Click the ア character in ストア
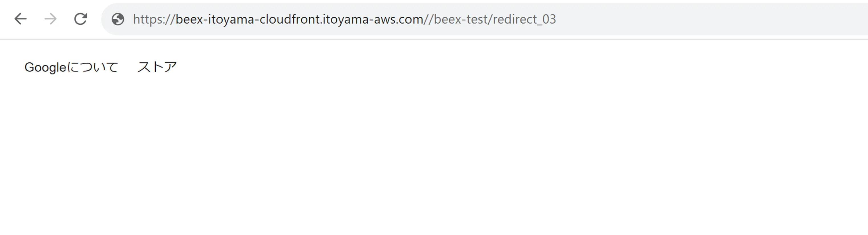The width and height of the screenshot is (868, 235). pyautogui.click(x=170, y=67)
